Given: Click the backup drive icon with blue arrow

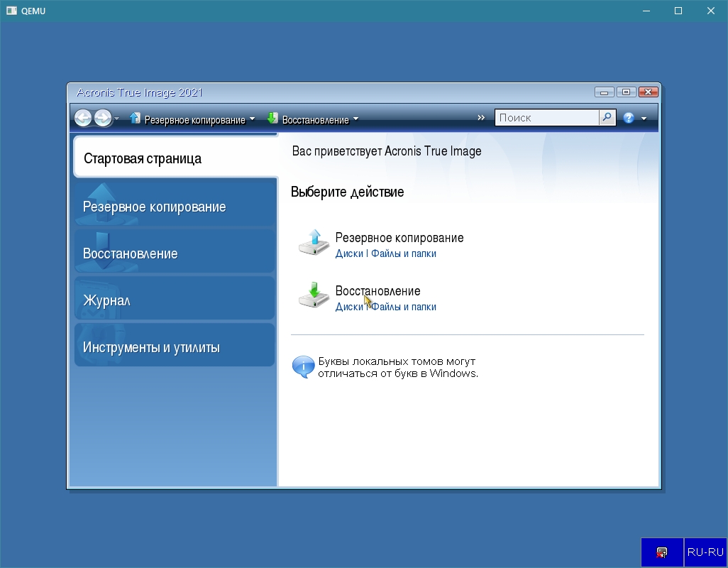Looking at the screenshot, I should pos(314,242).
